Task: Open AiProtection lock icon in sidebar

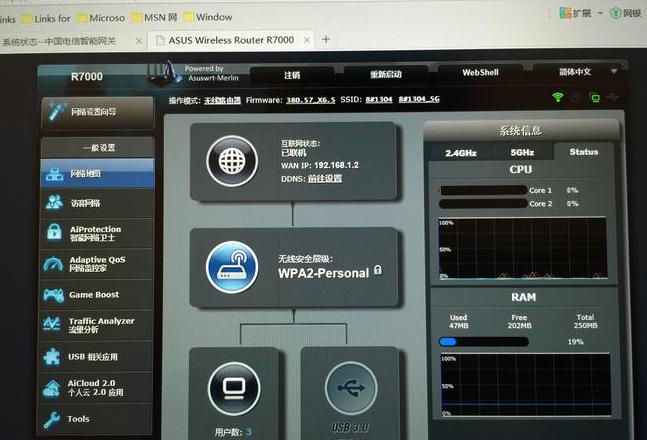Action: click(54, 232)
